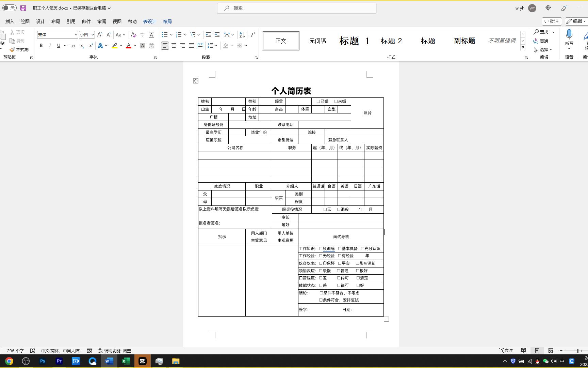The height and width of the screenshot is (368, 588).
Task: Start 听写 dictation
Action: coord(569,37)
